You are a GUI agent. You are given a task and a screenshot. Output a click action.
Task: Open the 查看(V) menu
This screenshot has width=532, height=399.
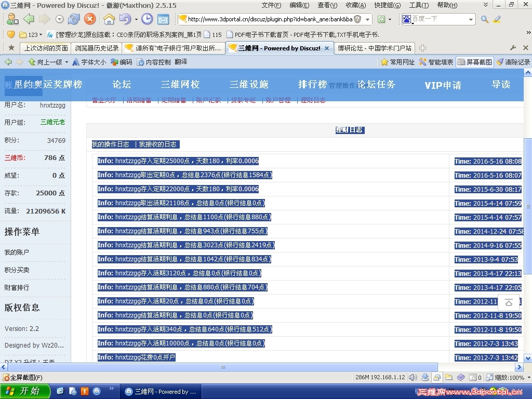coord(327,5)
